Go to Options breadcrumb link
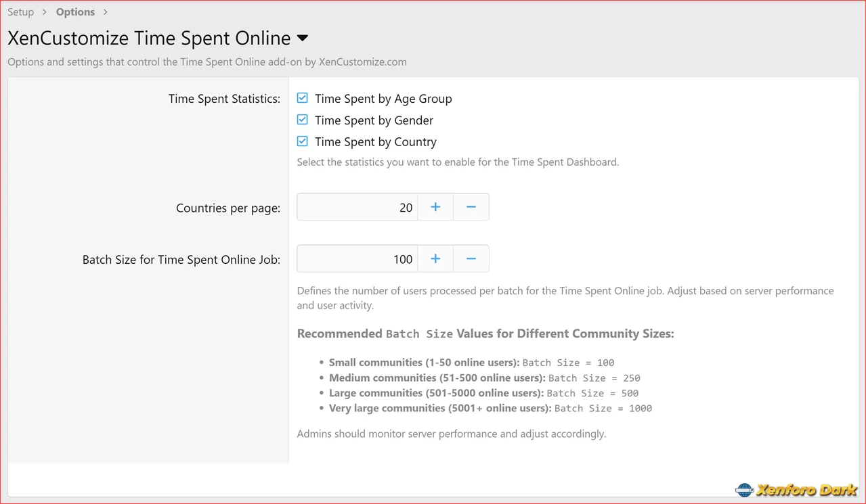This screenshot has width=866, height=504. (x=75, y=12)
